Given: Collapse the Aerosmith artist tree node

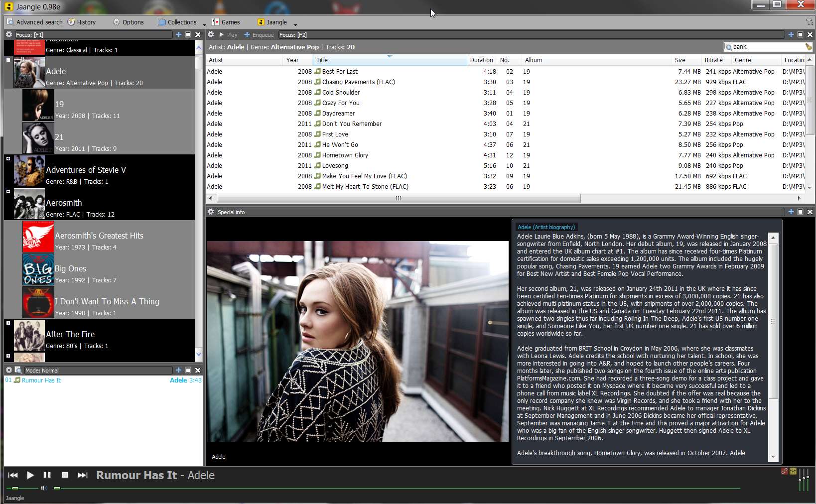Looking at the screenshot, I should pyautogui.click(x=8, y=191).
